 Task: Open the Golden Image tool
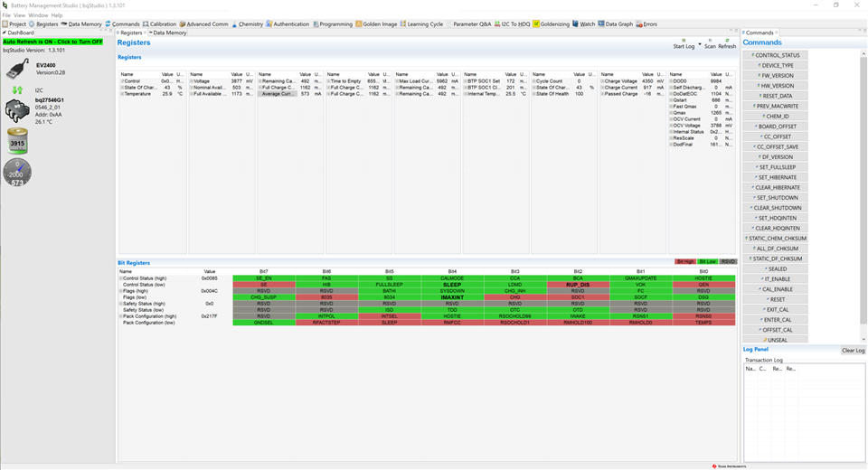coord(376,24)
